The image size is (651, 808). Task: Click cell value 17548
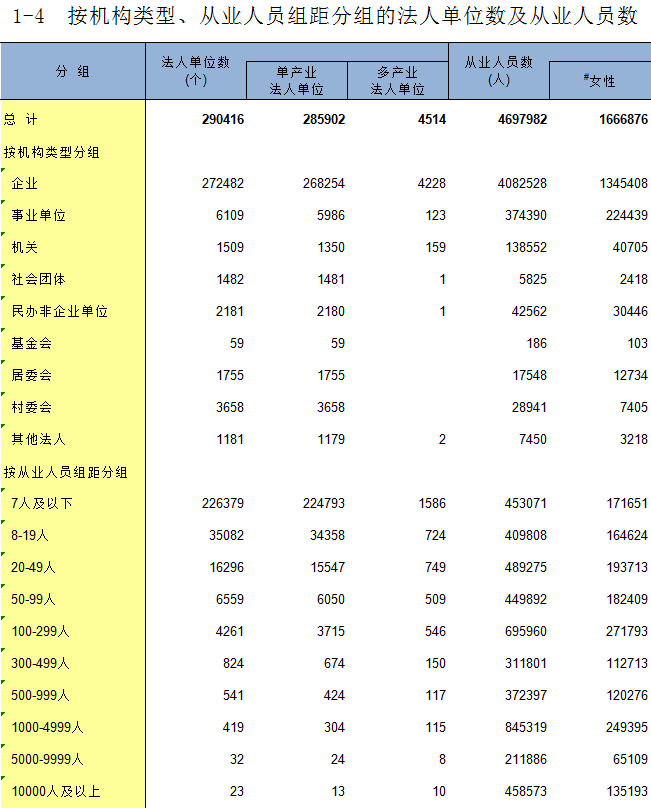529,375
